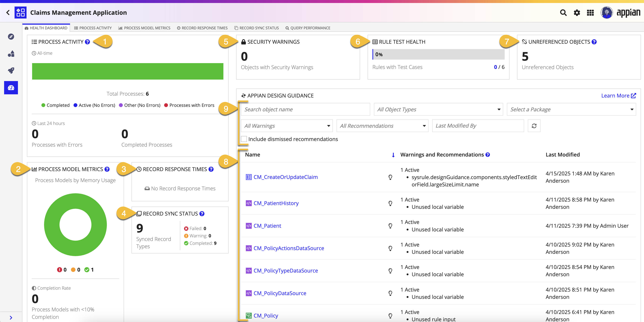
Task: Open the All Recommendations dropdown
Action: (x=383, y=126)
